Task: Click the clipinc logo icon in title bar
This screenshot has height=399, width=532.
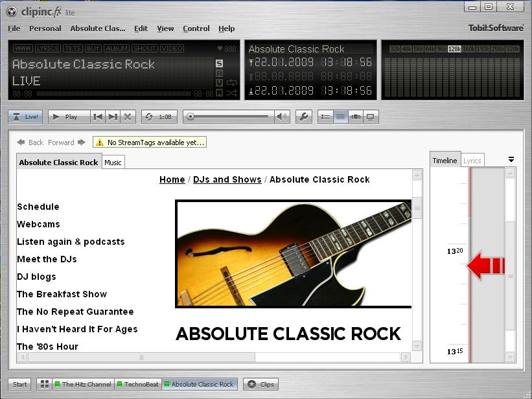Action: [12, 12]
